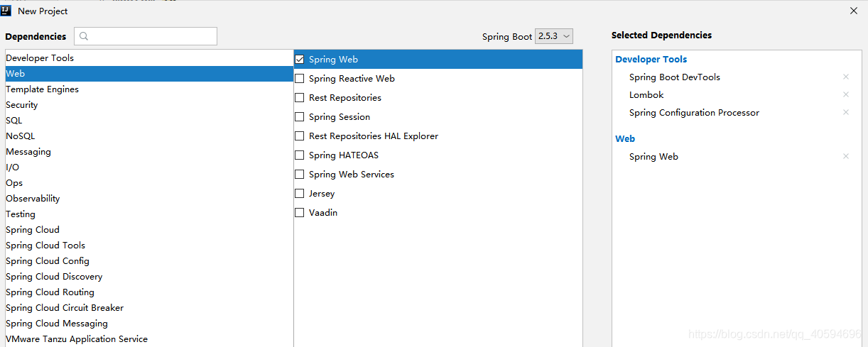The height and width of the screenshot is (347, 868).
Task: Remove Spring Web from selected dependencies
Action: pyautogui.click(x=846, y=156)
